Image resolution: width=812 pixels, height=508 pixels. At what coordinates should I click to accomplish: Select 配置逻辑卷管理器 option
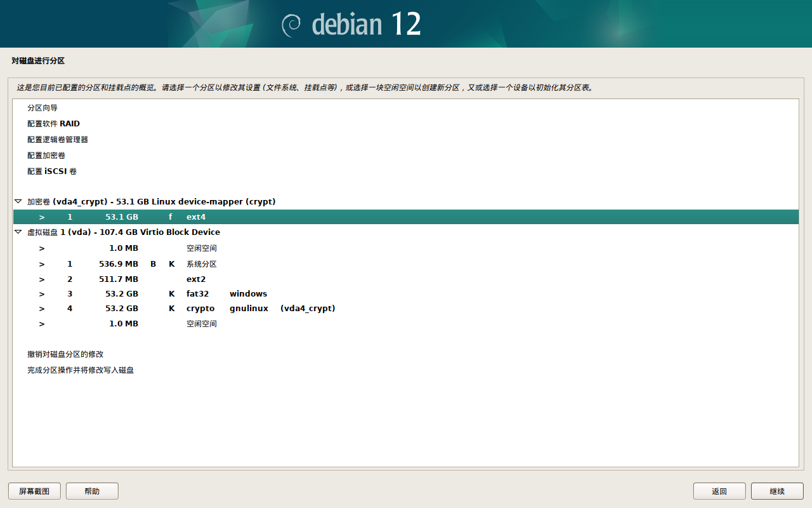click(405, 140)
